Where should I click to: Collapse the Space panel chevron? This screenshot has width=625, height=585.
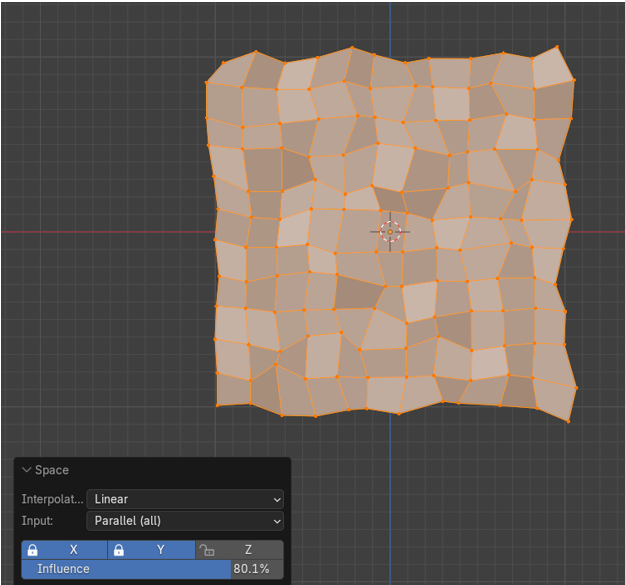27,470
